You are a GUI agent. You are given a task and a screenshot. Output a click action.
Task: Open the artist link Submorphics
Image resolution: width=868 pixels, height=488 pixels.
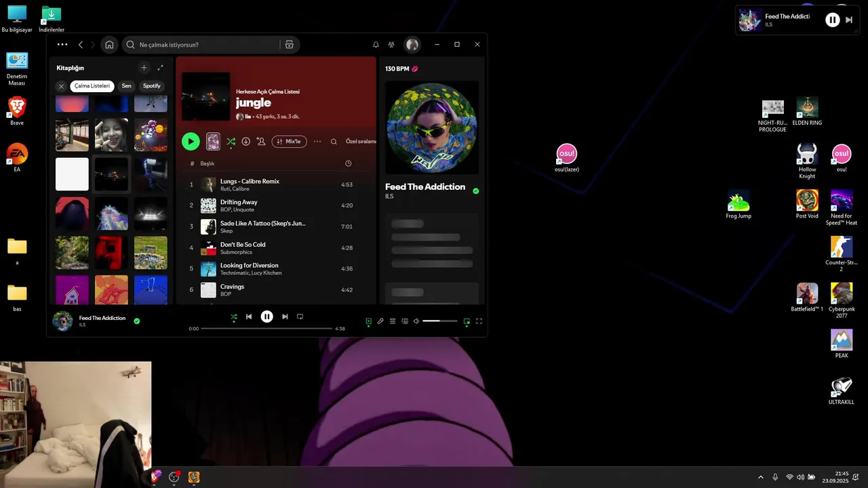tap(236, 252)
